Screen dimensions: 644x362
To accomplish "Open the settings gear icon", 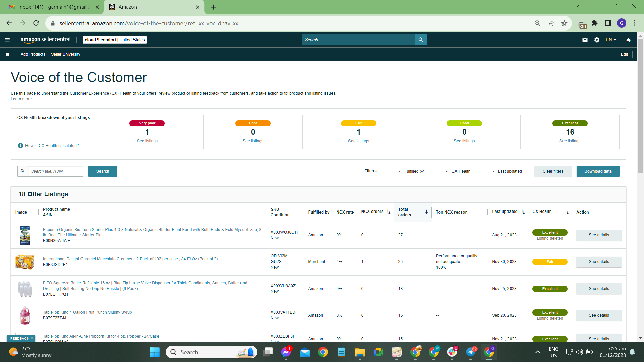I will click(x=597, y=40).
